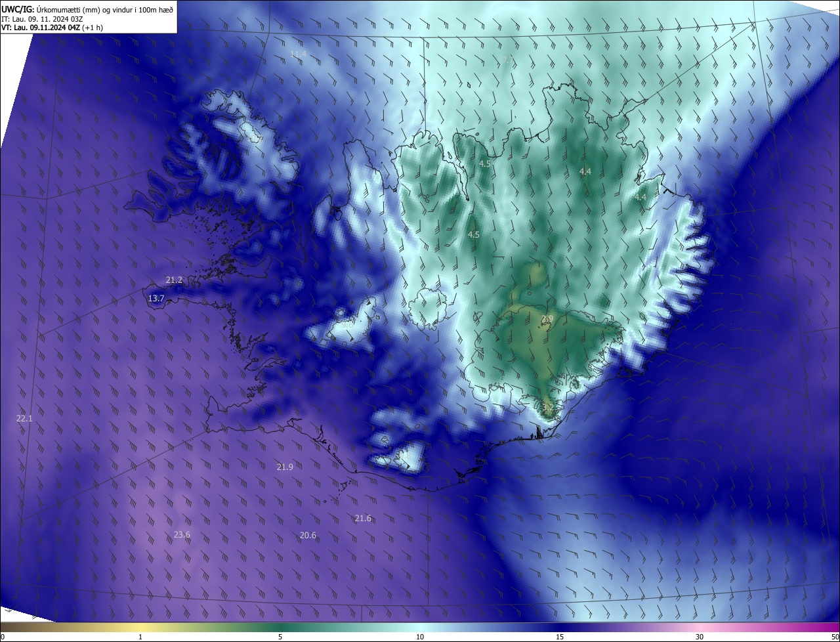Click the initial time line "IT: Lau. 09. 11. 2024 03Z"

[42, 18]
